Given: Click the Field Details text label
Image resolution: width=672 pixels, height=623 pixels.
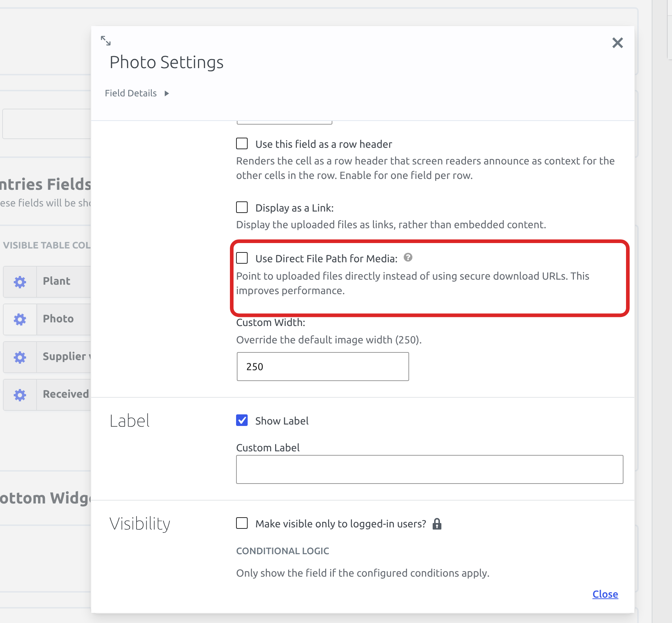Looking at the screenshot, I should (131, 93).
